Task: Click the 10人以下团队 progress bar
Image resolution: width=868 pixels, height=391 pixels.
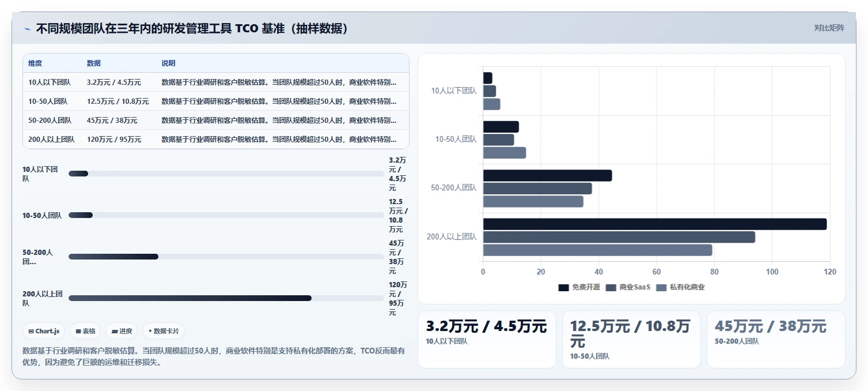Action: pos(226,174)
